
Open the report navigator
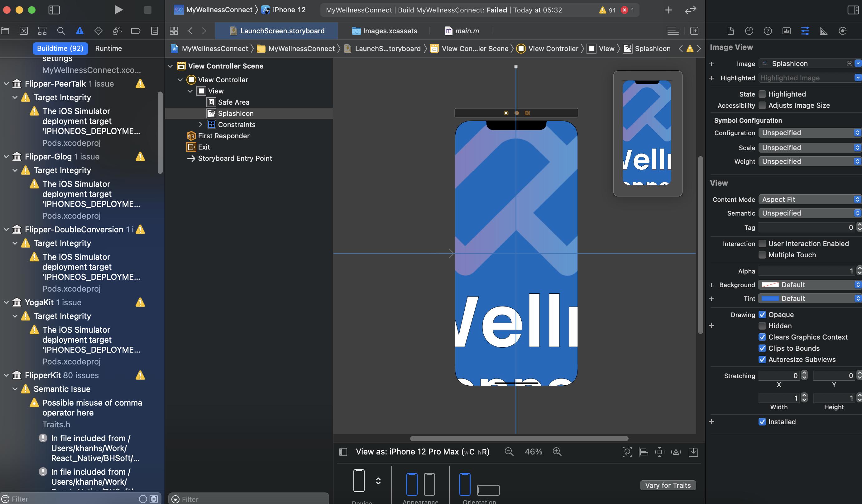pyautogui.click(x=155, y=31)
